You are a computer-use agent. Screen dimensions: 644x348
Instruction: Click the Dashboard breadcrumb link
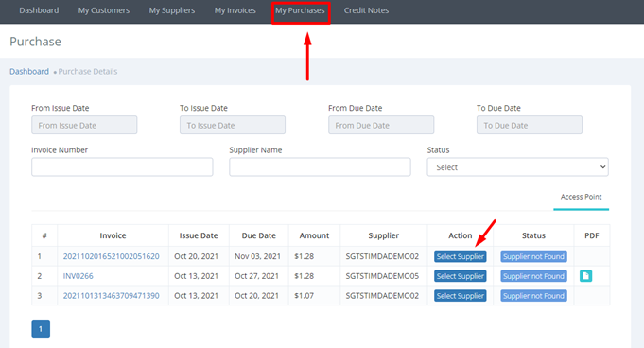pyautogui.click(x=29, y=72)
